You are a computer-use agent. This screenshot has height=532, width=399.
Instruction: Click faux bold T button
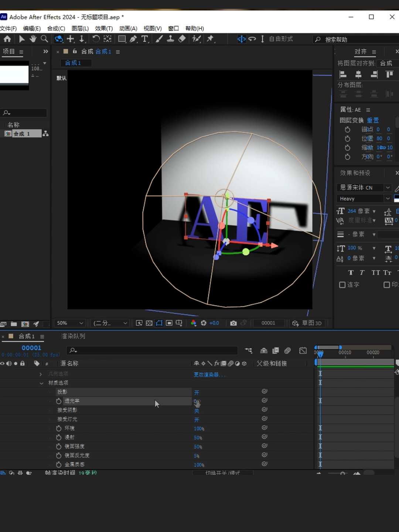coord(351,273)
